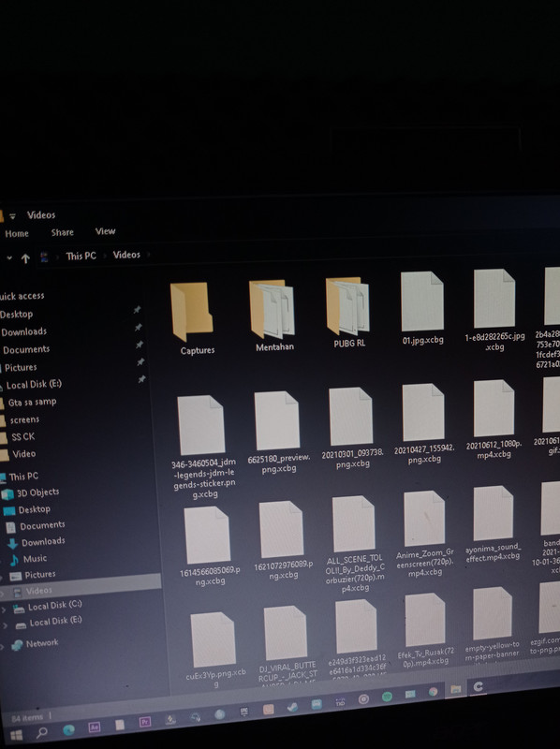560x749 pixels.
Task: Open Network in navigation pane
Action: (x=42, y=643)
